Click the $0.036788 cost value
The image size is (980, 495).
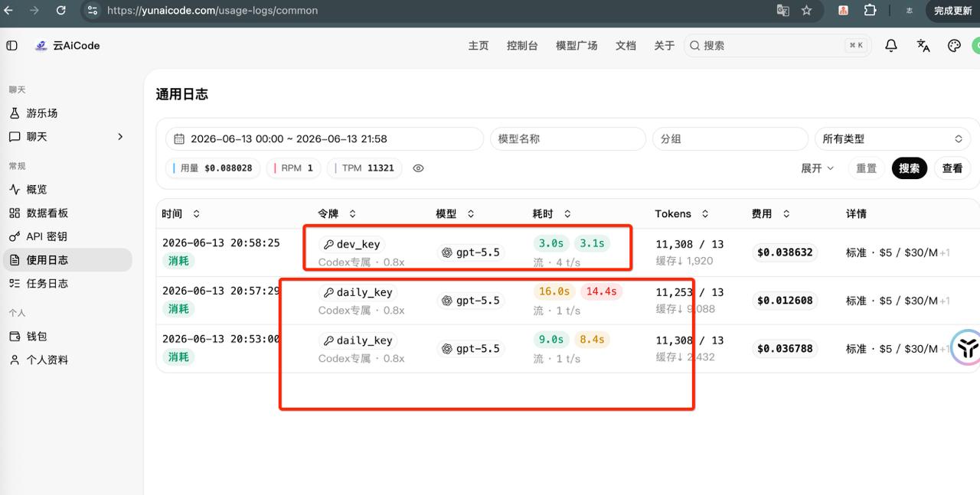click(785, 349)
